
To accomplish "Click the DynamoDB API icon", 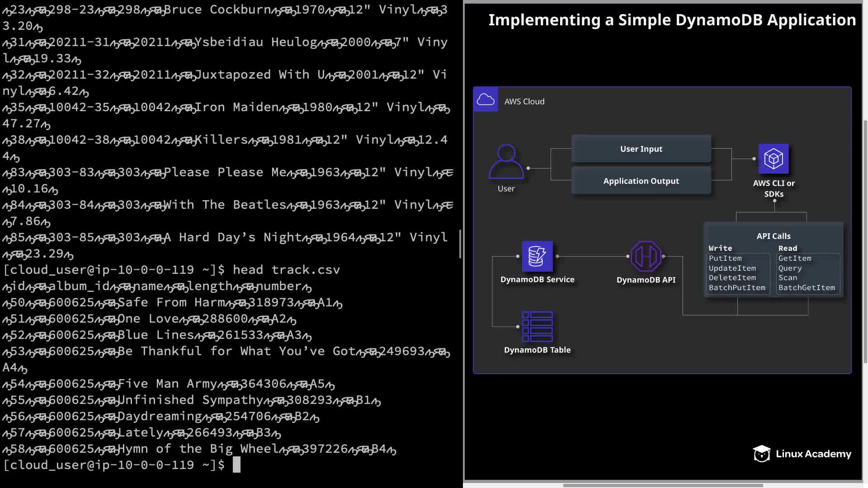I will click(x=646, y=256).
